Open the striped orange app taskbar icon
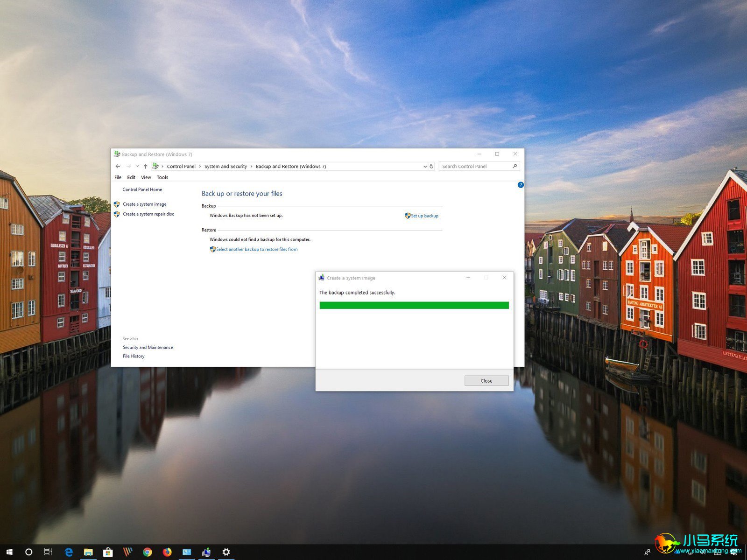 [127, 552]
